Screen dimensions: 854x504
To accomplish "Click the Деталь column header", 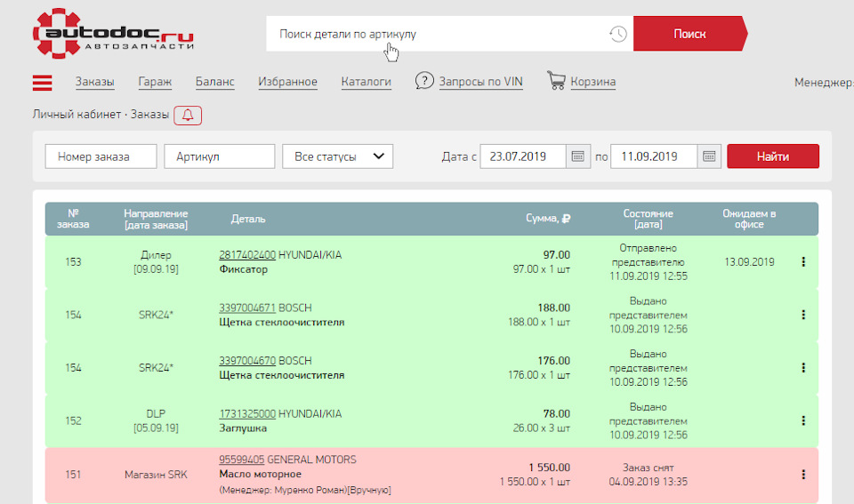I will 248,219.
